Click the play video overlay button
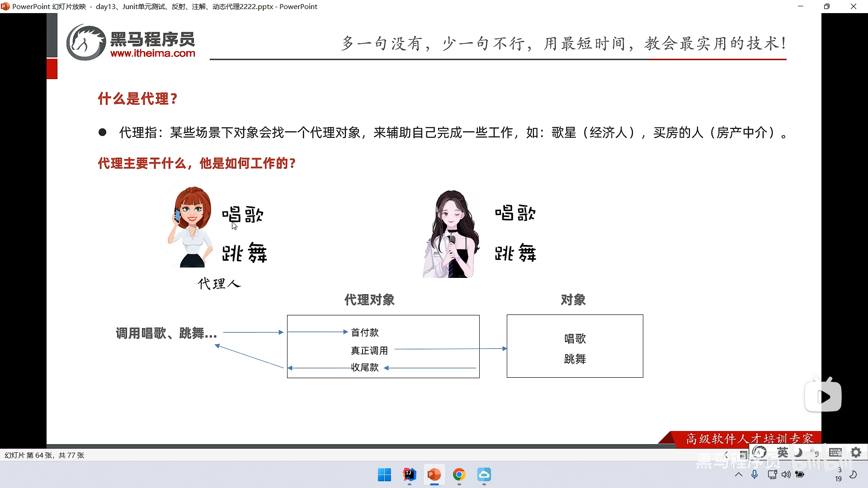Screen dimensions: 868x488 click(823, 397)
